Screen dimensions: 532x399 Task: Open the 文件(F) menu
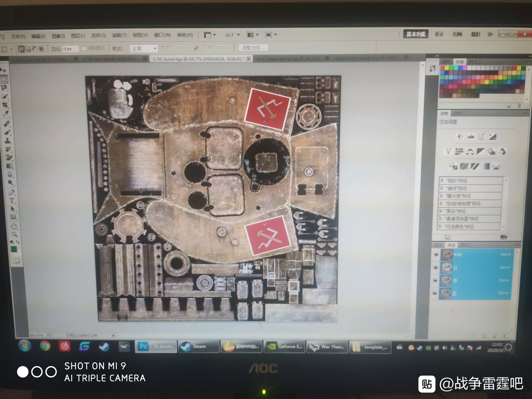[x=18, y=36]
